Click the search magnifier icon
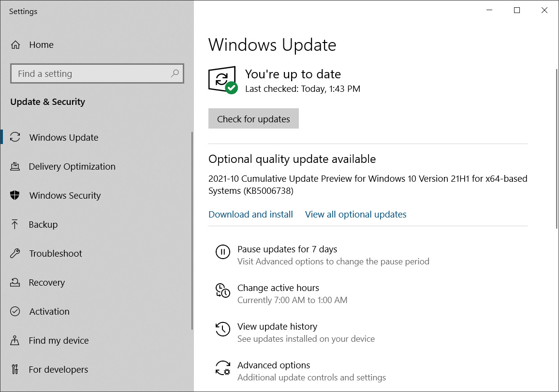The width and height of the screenshot is (559, 392). 175,73
